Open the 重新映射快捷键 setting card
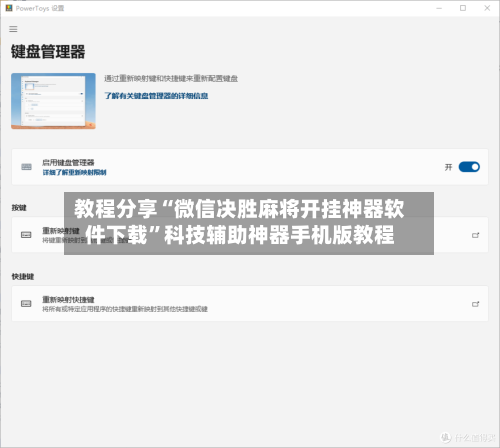The height and width of the screenshot is (448, 500). (x=250, y=304)
